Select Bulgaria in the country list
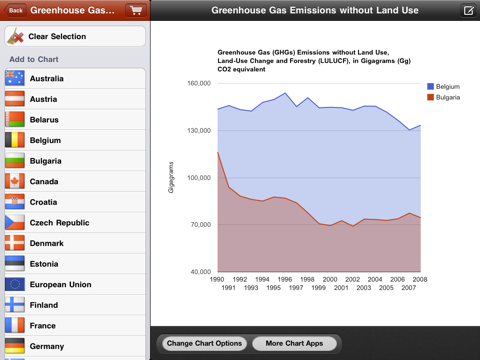The height and width of the screenshot is (360, 480). [75, 161]
